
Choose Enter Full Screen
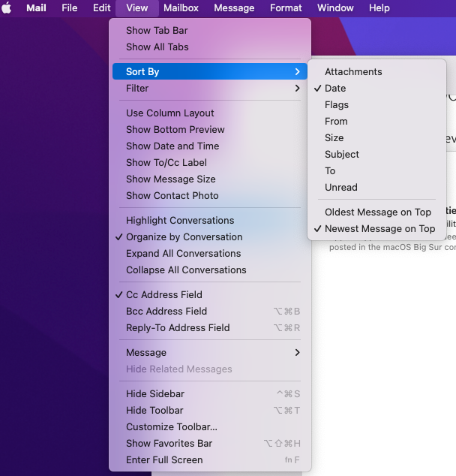click(x=210, y=460)
